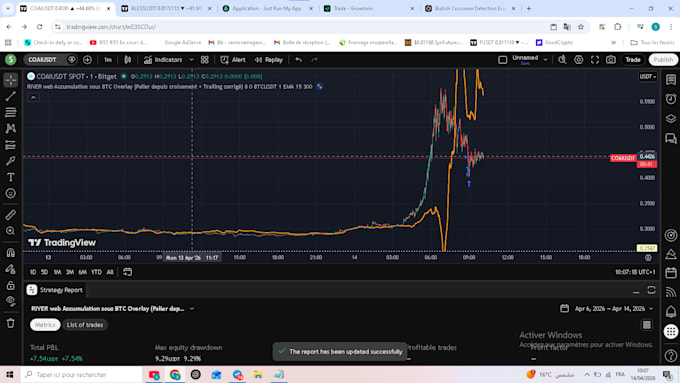Screen dimensions: 680x383
Task: Open the Strategy Report tab
Action: coord(55,290)
